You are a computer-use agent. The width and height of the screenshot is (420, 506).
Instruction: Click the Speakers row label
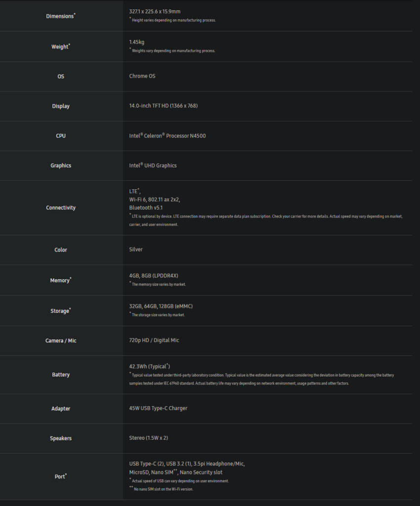tap(61, 438)
